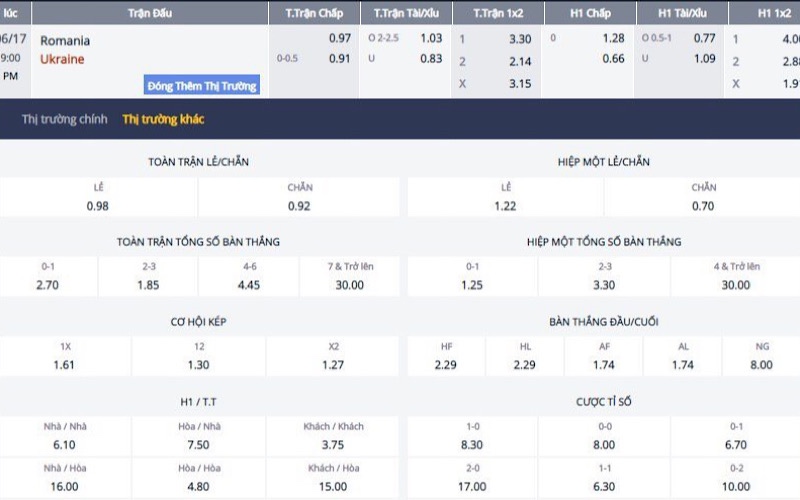Click the Ukraine team name
This screenshot has height=500, width=800.
tap(62, 59)
